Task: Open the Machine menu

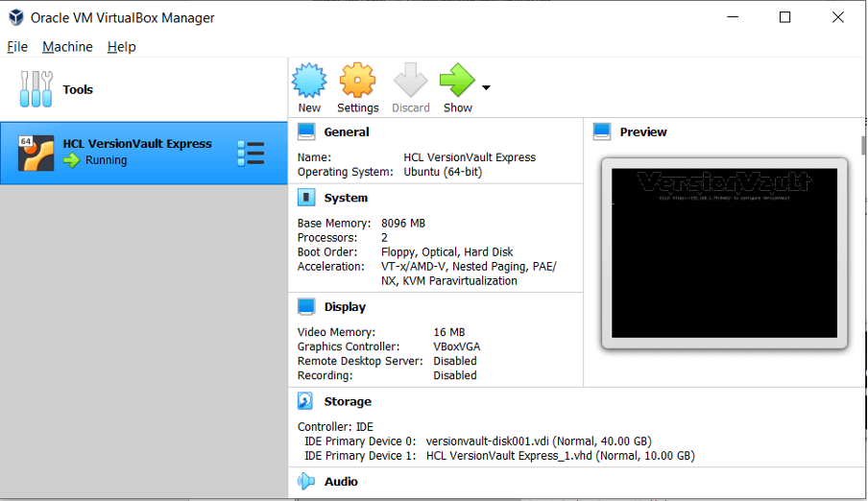Action: [x=67, y=46]
